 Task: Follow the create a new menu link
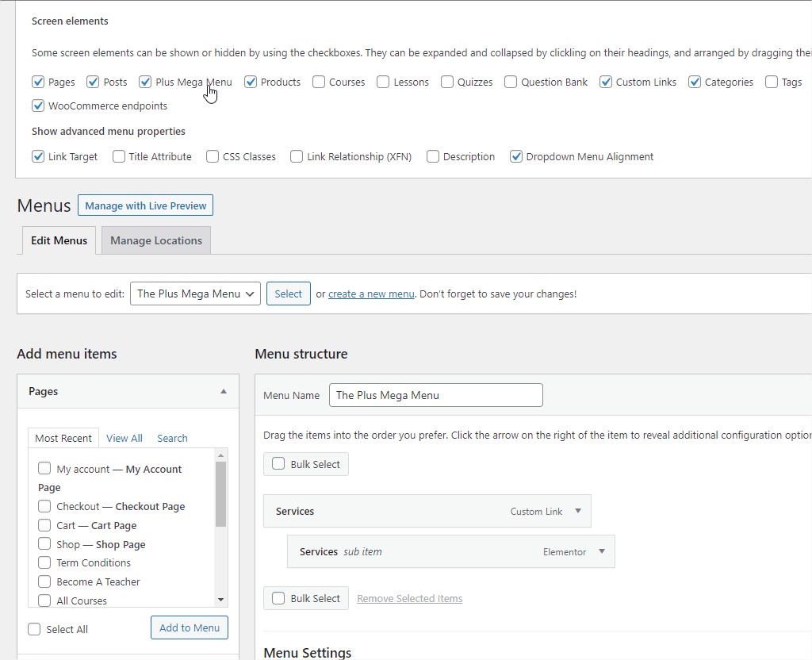pos(371,294)
